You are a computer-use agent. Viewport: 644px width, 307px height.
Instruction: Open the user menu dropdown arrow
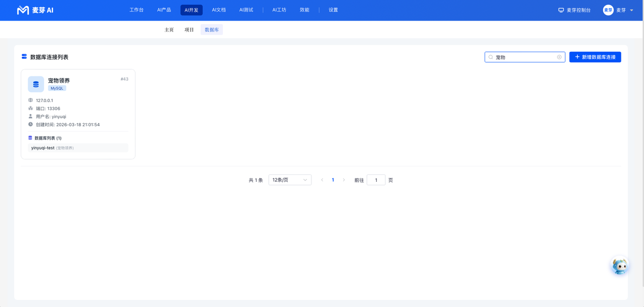point(631,10)
